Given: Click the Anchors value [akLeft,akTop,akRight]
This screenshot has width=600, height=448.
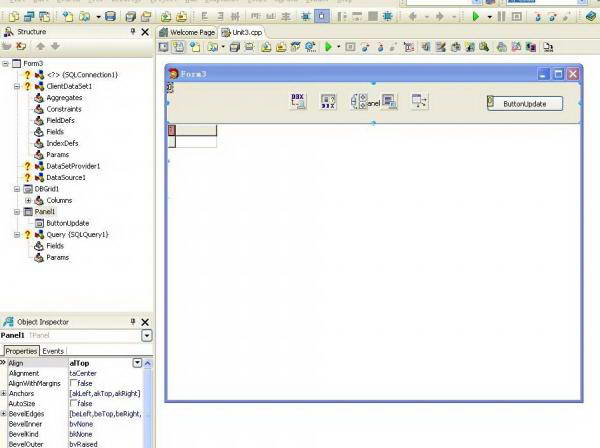Looking at the screenshot, I should 105,393.
